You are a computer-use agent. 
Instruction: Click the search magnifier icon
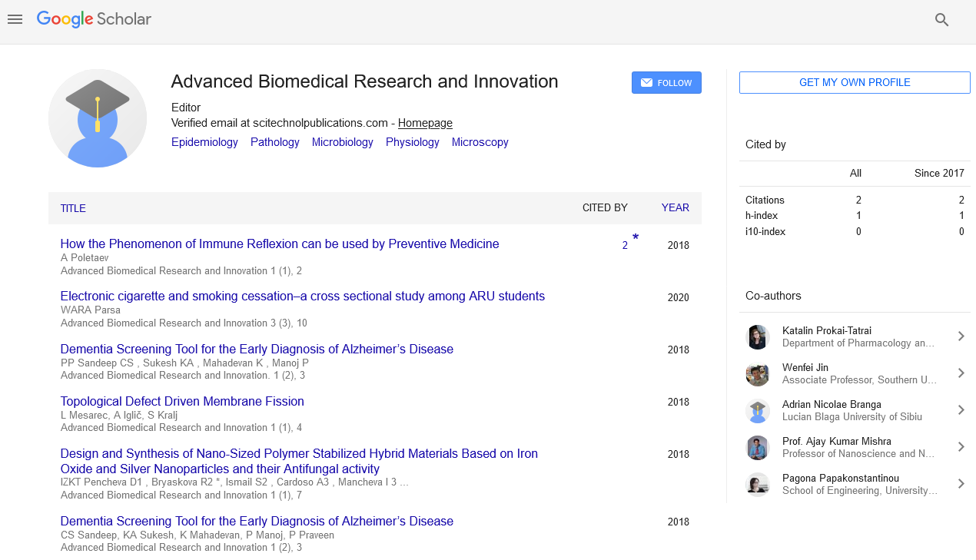pyautogui.click(x=941, y=20)
